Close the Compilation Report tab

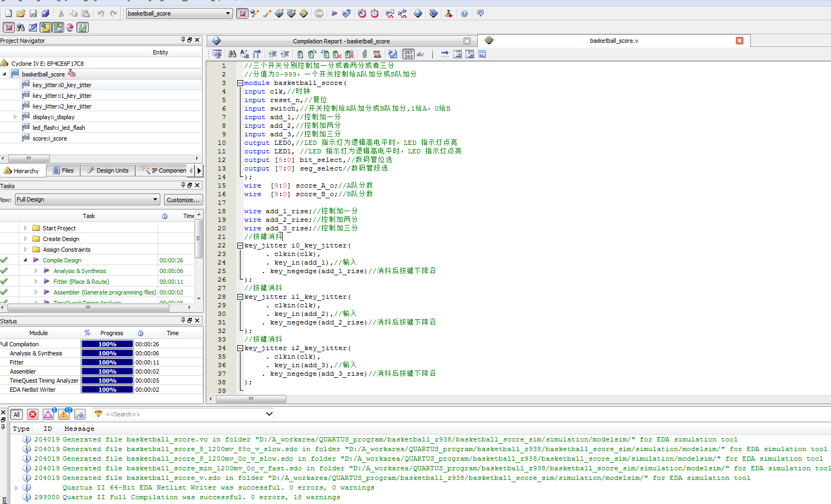click(467, 41)
